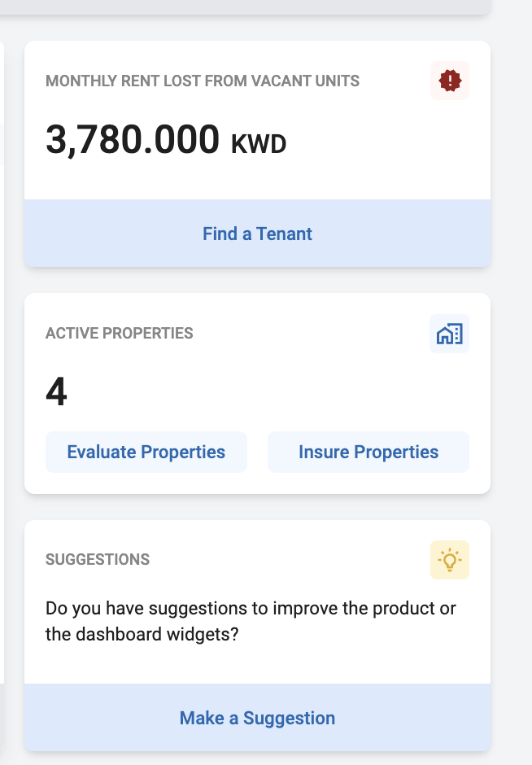
Task: Click 'the dashboard widgets?' text line
Action: (142, 634)
